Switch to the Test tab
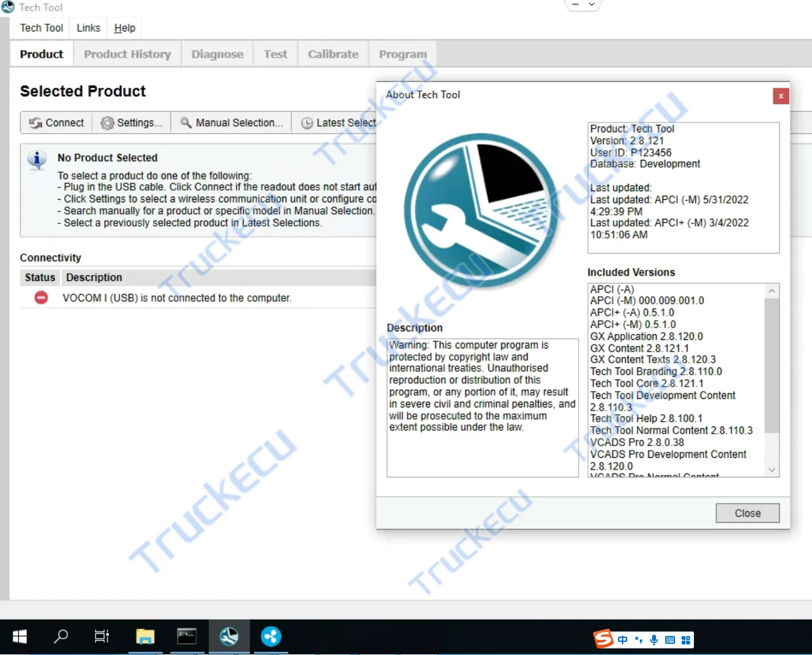This screenshot has height=655, width=812. pyautogui.click(x=275, y=54)
